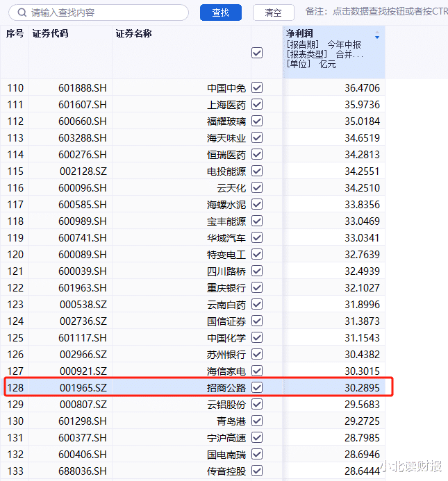
Task: Uncheck the checkbox for 国电南瑞
Action: point(257,454)
